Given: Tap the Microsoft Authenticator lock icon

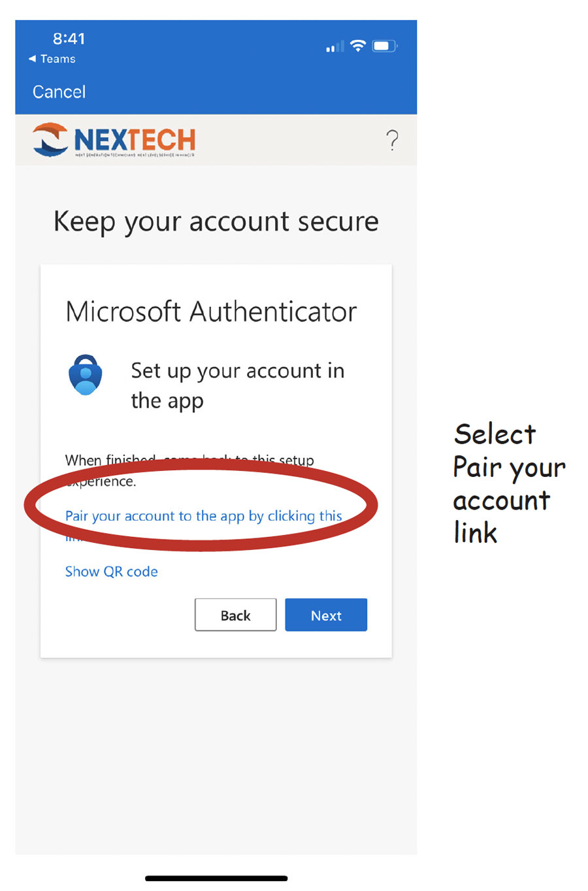Looking at the screenshot, I should click(86, 375).
